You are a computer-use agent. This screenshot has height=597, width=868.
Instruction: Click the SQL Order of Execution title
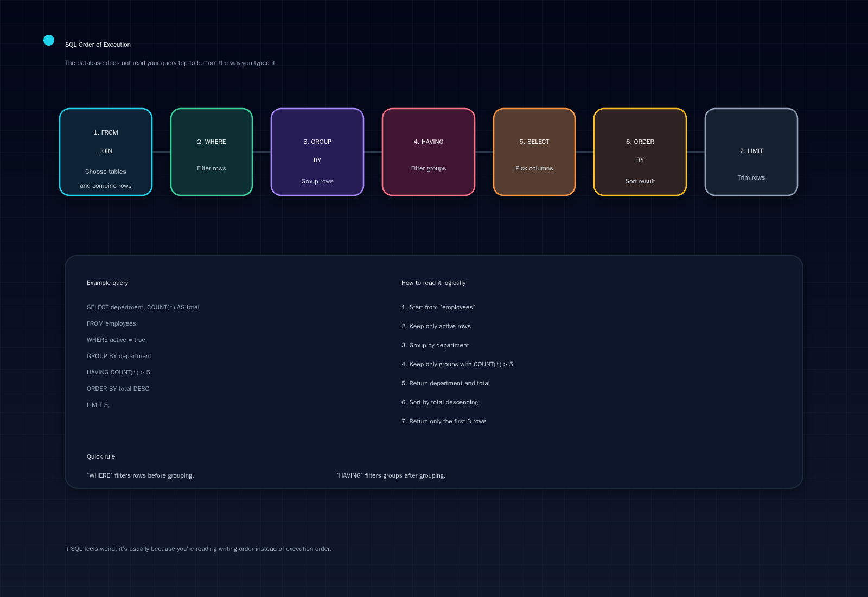pos(98,45)
